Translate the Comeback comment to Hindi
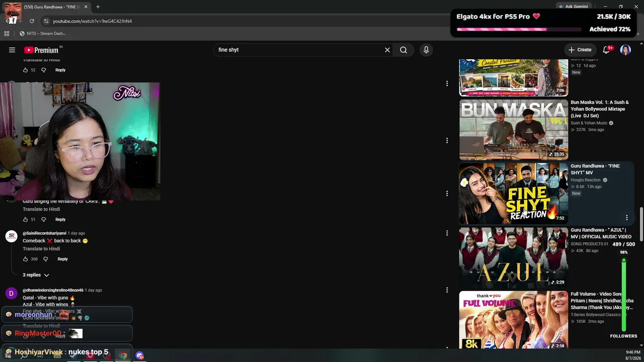The width and height of the screenshot is (644, 362). [41, 249]
